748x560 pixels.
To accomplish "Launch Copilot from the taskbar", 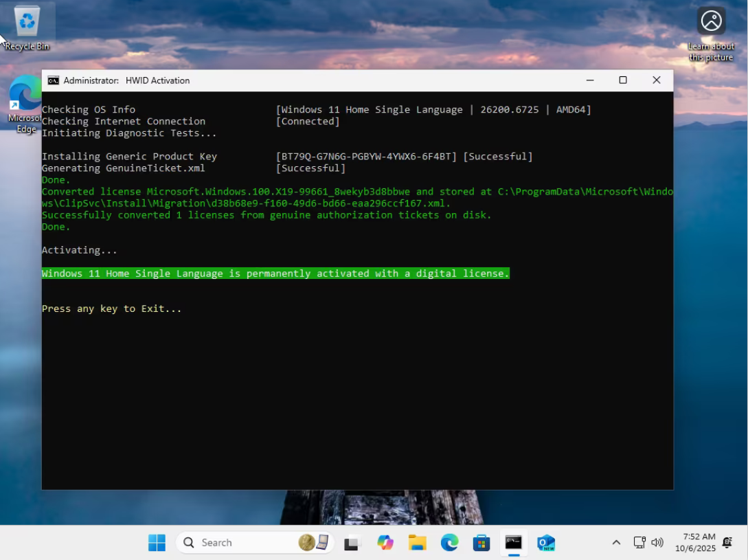I will [385, 543].
